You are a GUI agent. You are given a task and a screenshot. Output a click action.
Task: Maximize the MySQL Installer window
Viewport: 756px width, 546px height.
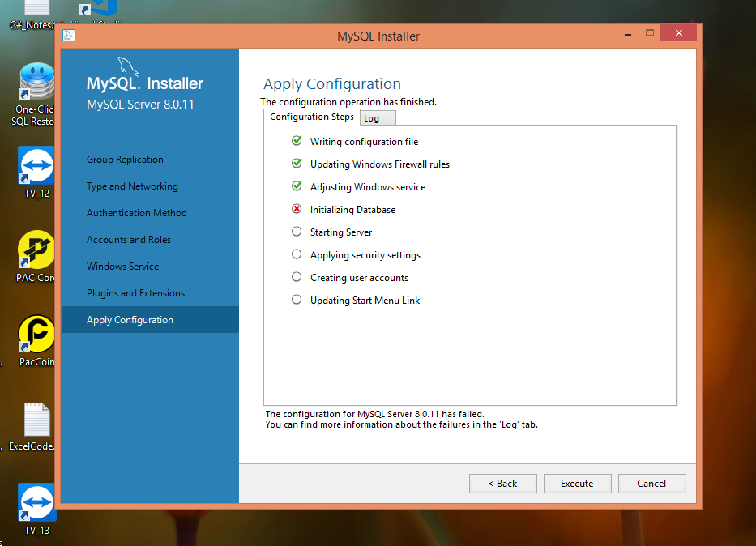650,32
